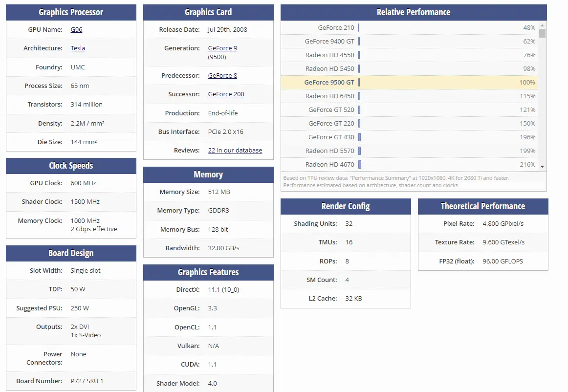This screenshot has height=392, width=568.
Task: Click the Board Design section header
Action: point(71,253)
